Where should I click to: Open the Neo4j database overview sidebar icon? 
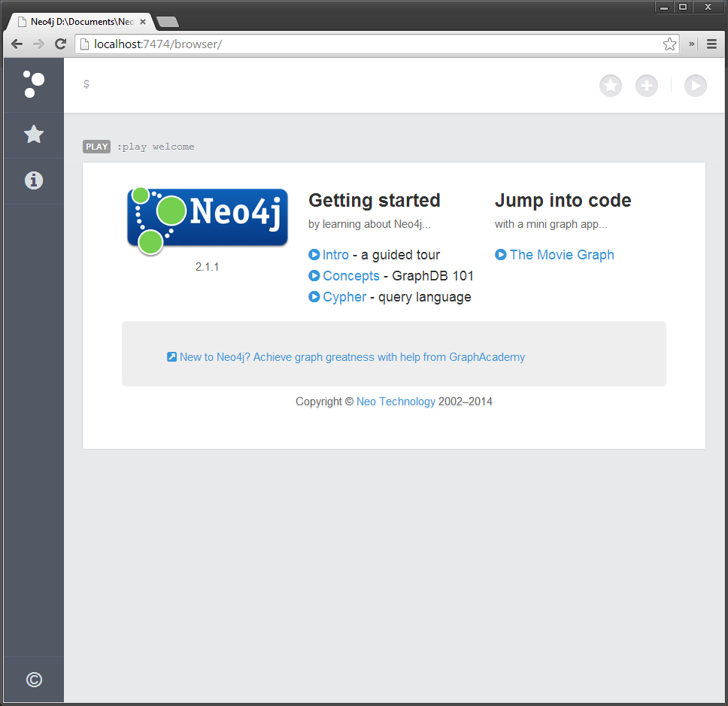click(33, 84)
